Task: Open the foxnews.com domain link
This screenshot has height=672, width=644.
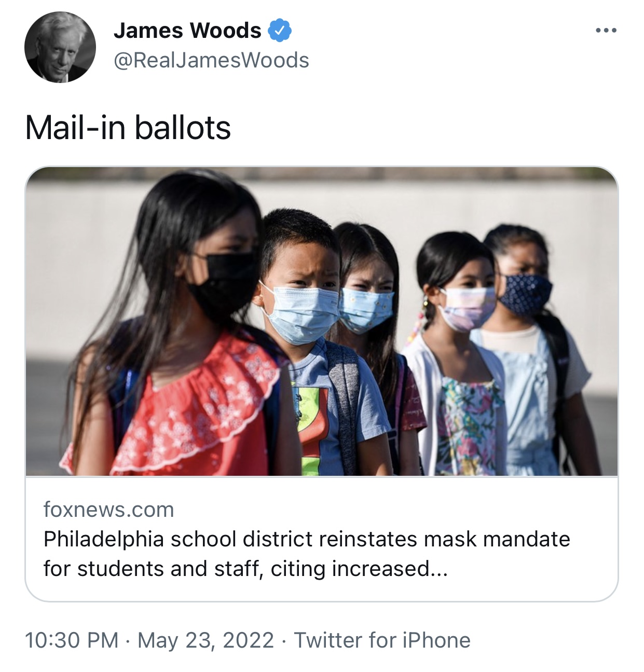Action: (109, 510)
